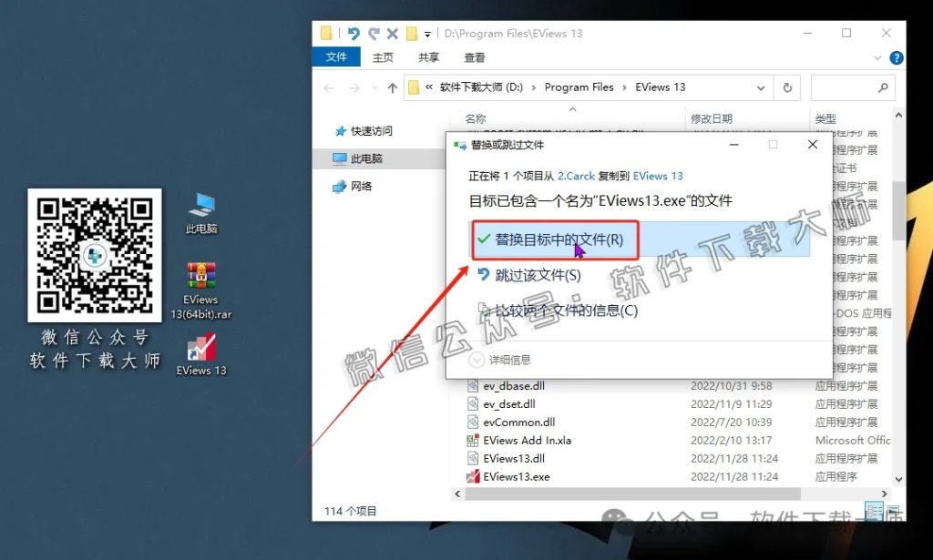Select the EViews13.exe file icon
This screenshot has height=560, width=933.
(475, 475)
